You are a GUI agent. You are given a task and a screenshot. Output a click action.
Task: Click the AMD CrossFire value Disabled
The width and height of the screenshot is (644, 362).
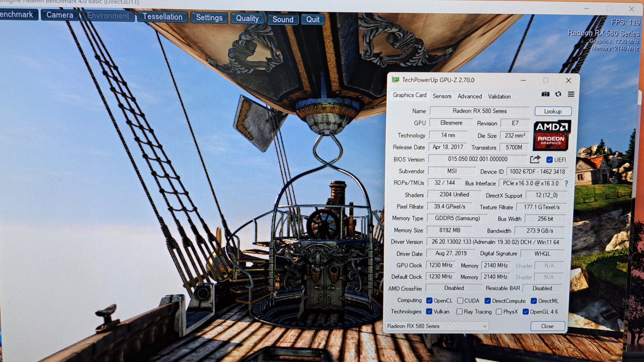pyautogui.click(x=454, y=288)
